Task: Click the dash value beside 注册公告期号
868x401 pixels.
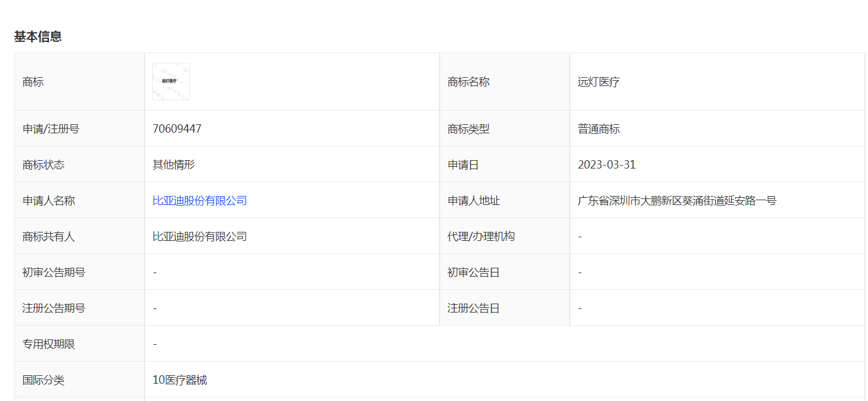Action: click(155, 308)
